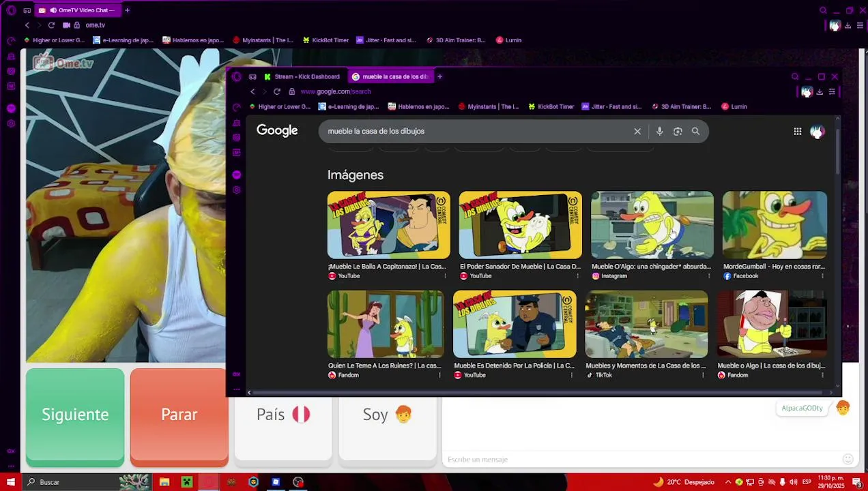Open the tab search icon in the Google window

tap(795, 77)
